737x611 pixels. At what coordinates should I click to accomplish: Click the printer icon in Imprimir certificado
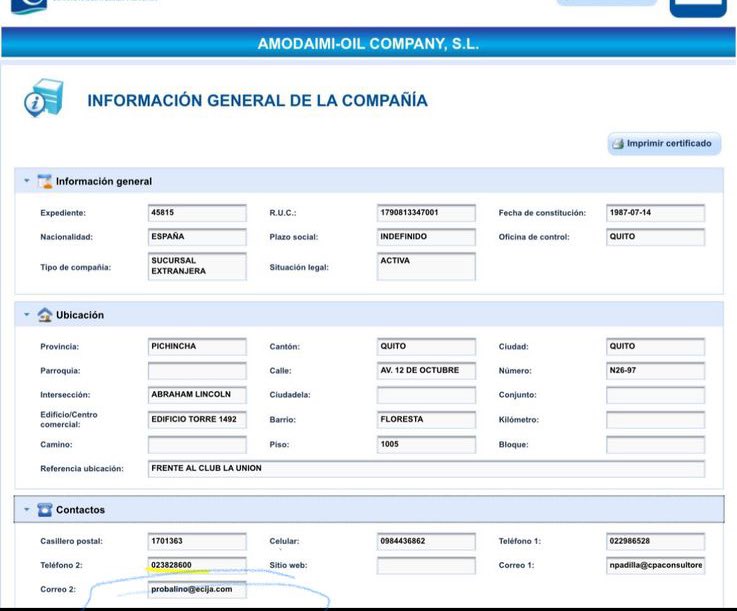[618, 144]
